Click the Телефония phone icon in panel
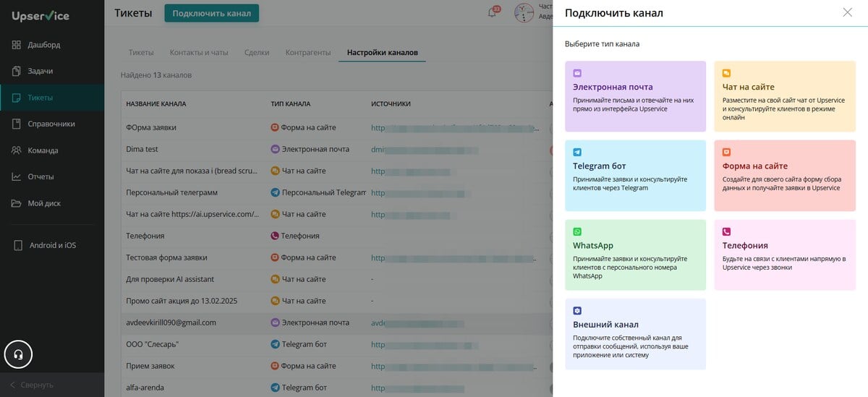Image resolution: width=868 pixels, height=397 pixels. pos(726,232)
